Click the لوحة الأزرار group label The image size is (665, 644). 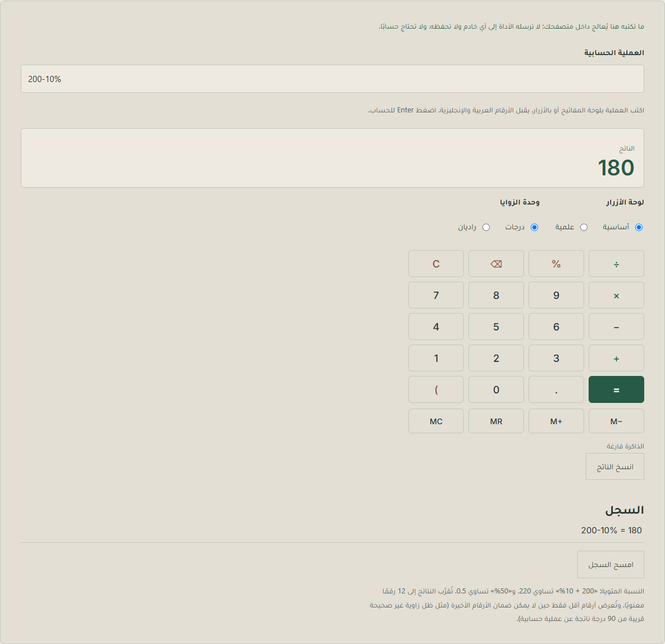(x=625, y=202)
